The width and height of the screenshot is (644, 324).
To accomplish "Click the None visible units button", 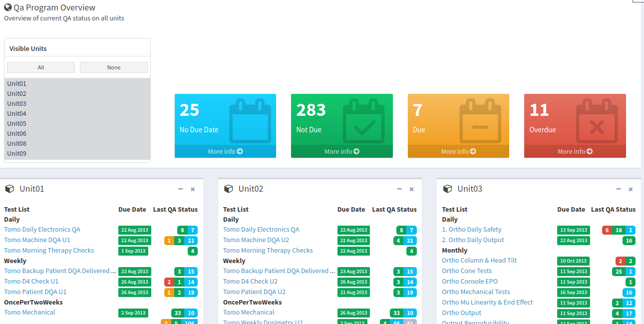I will (114, 67).
